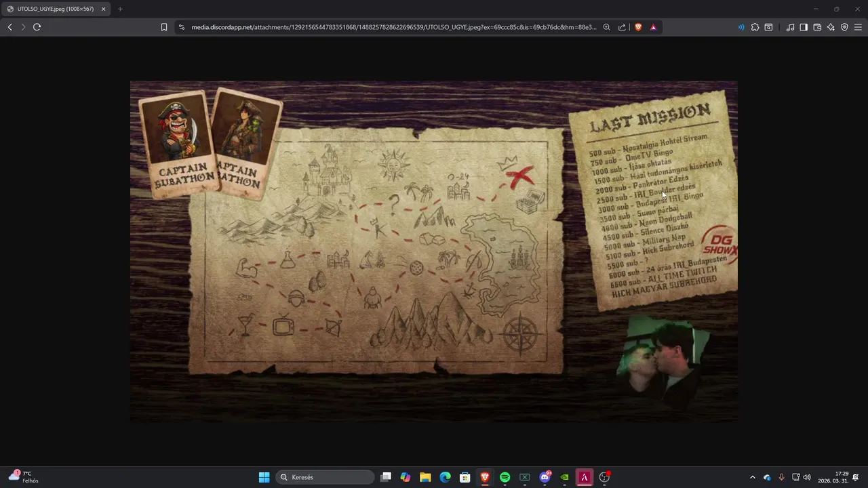This screenshot has width=868, height=488.
Task: Mute tab audio via the blue sound icon
Action: 741,27
